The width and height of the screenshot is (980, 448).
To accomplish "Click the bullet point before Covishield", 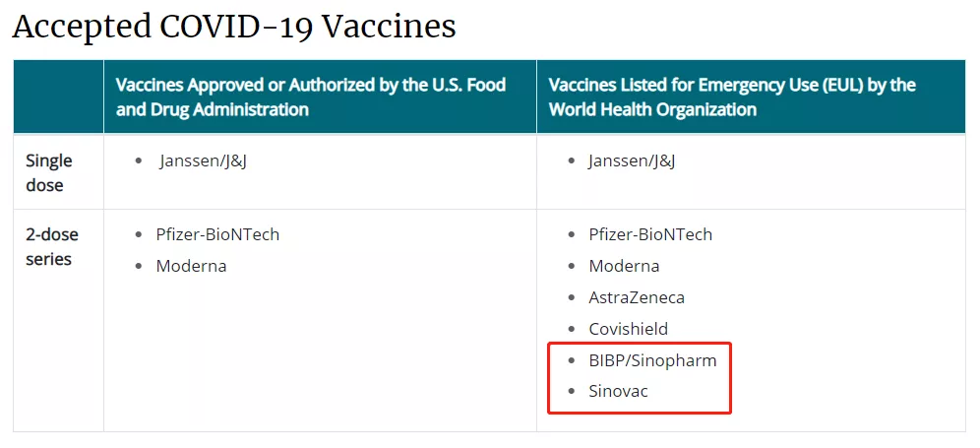I will tap(572, 329).
